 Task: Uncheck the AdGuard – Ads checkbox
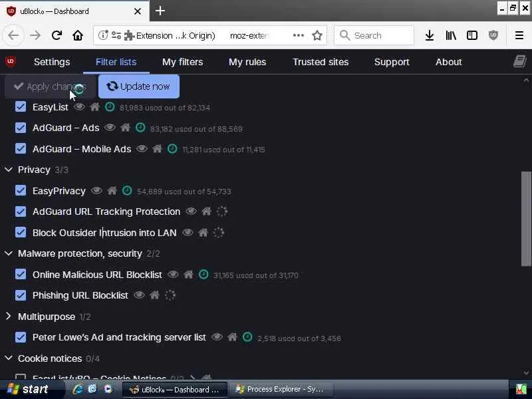21,128
